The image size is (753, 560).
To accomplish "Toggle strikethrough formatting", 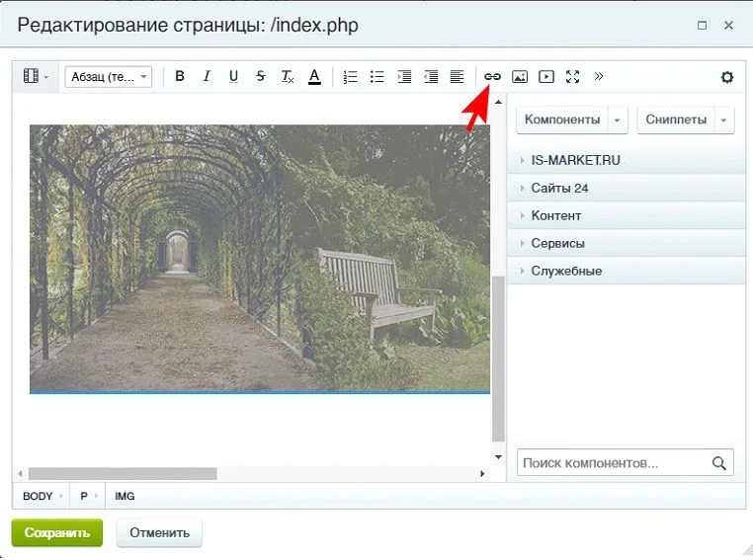I will [x=260, y=76].
